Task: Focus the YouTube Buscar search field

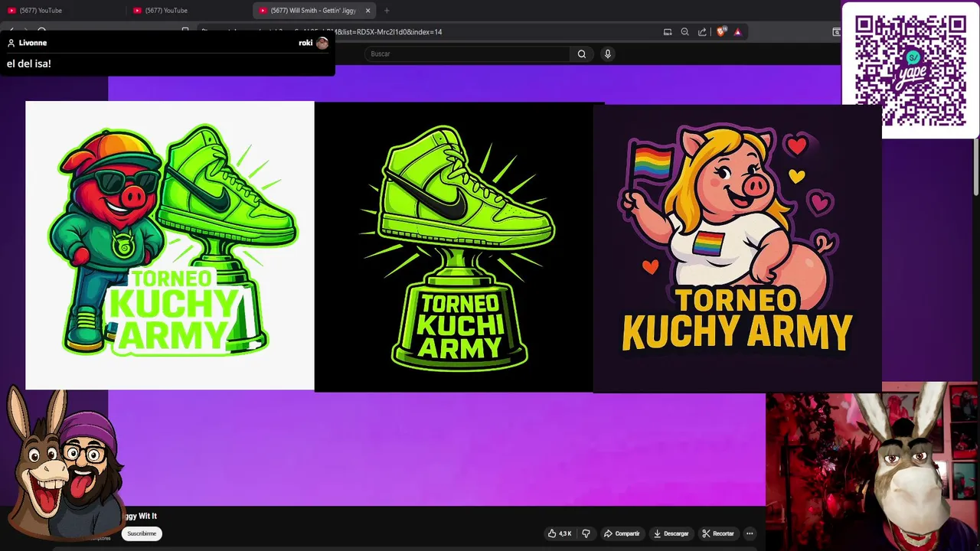Action: [x=467, y=54]
